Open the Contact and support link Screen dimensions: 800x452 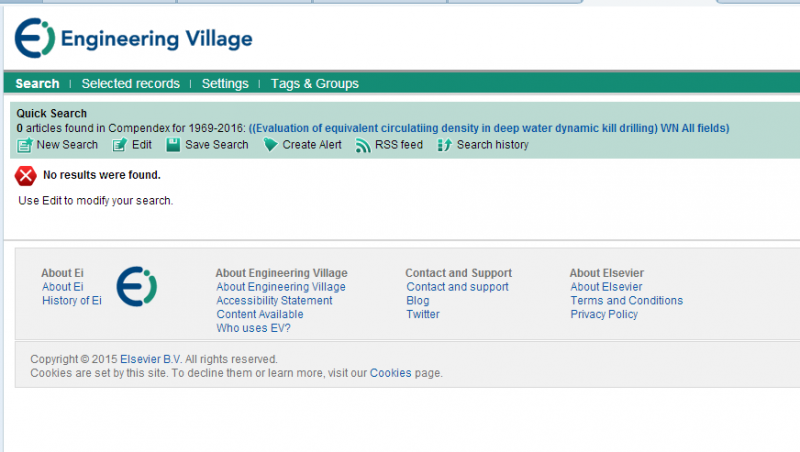458,287
